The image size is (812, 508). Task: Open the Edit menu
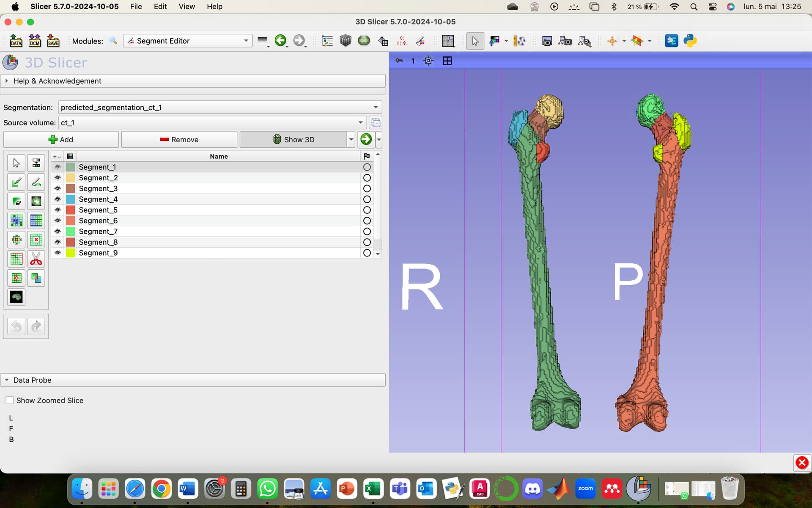[x=160, y=6]
